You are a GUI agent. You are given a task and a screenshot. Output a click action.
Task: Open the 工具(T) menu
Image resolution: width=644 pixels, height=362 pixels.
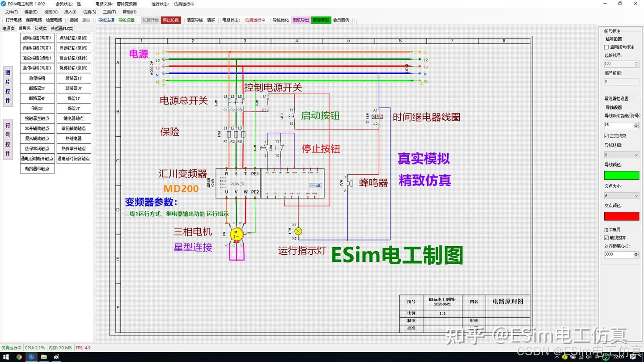point(110,12)
